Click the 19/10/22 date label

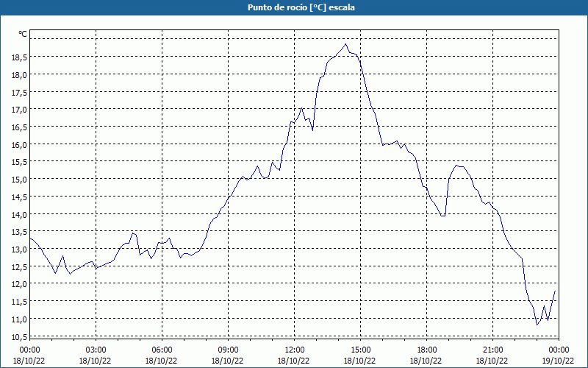(559, 361)
